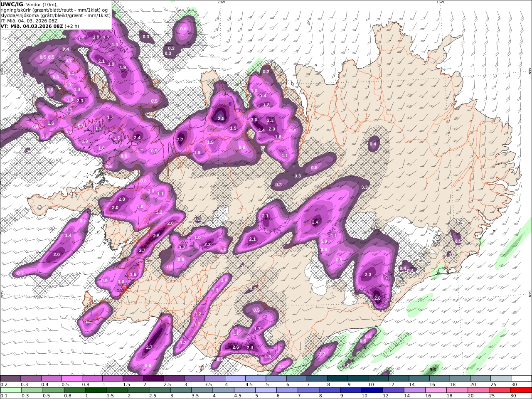Click the 'rigning/skúrir' legend description line

click(x=54, y=10)
